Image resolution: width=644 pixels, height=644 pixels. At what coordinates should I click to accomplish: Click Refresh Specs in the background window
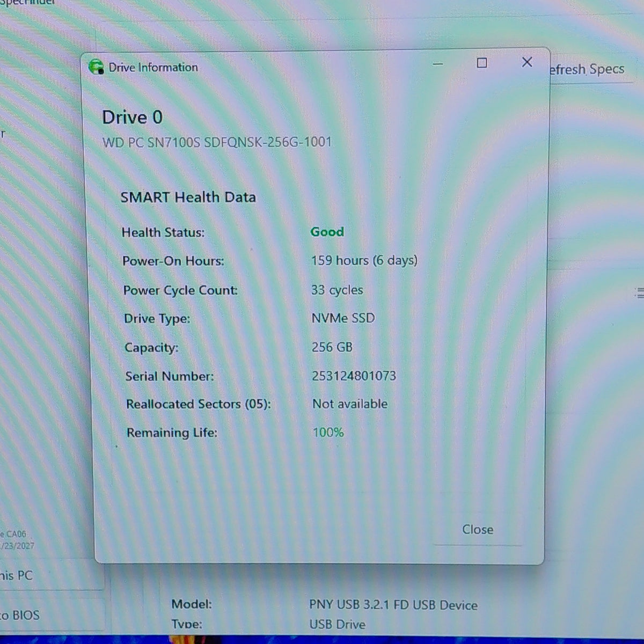pyautogui.click(x=587, y=69)
